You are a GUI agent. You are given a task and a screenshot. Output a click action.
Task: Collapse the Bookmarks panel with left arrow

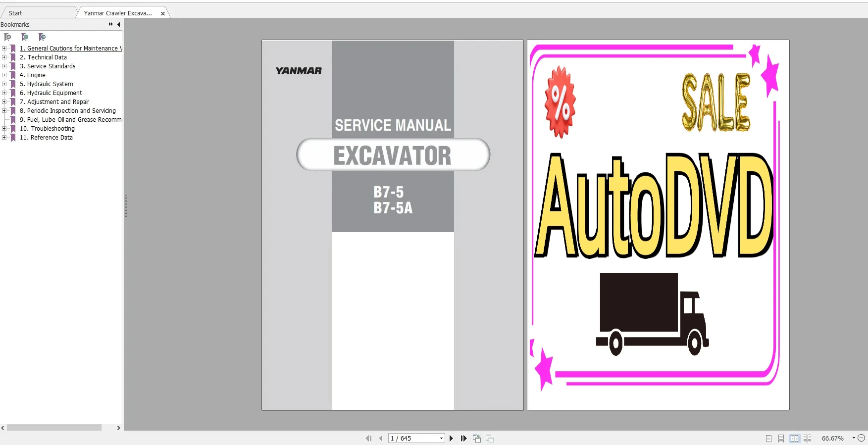point(118,24)
